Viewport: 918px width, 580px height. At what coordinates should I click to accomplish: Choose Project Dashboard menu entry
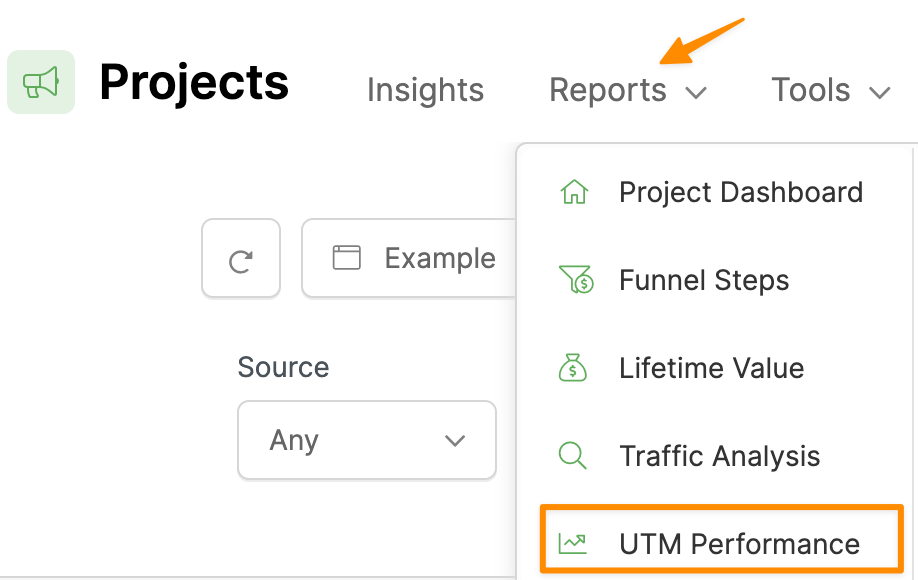tap(740, 192)
